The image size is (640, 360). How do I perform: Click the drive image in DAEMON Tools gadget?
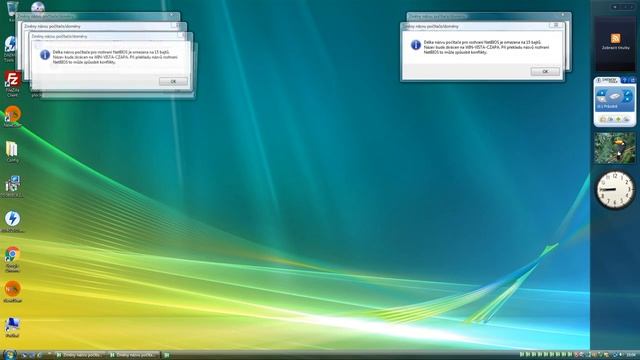614,97
